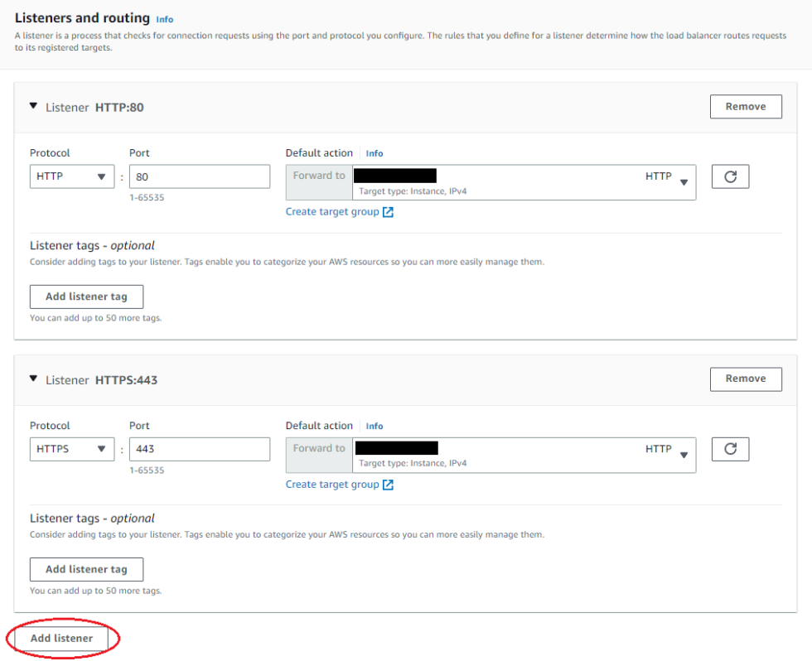Add listener tag to the HTTPS:443 listener
Image resolution: width=812 pixels, height=661 pixels.
tap(86, 569)
